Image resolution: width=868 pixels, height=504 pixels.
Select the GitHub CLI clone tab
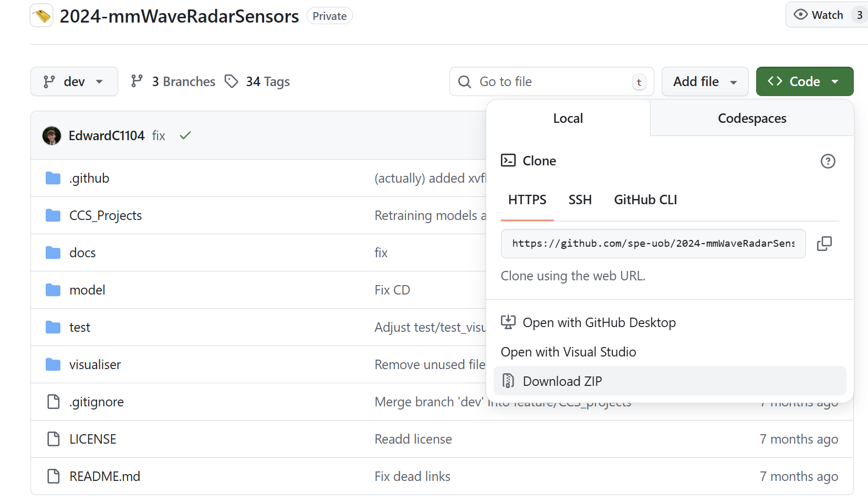645,200
